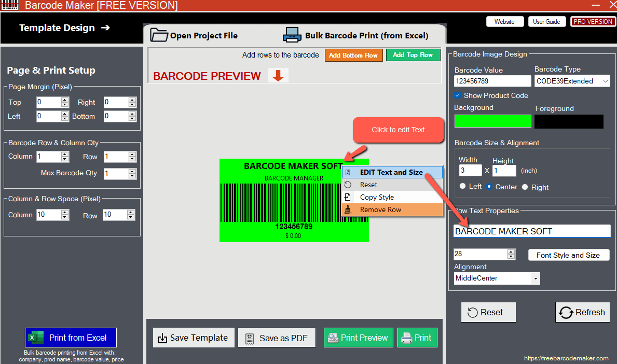Select Remove Row in the context menu

click(x=380, y=209)
